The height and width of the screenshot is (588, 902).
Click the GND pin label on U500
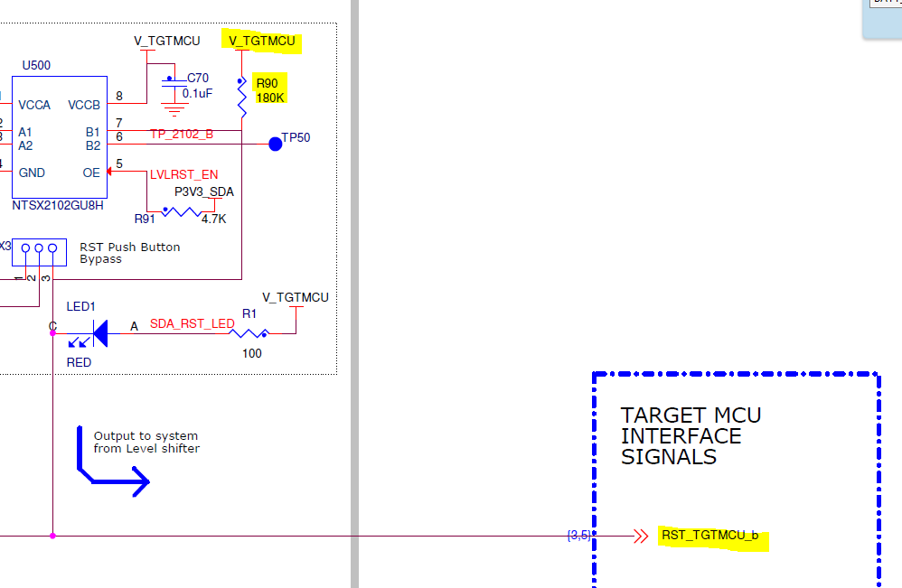[x=32, y=173]
